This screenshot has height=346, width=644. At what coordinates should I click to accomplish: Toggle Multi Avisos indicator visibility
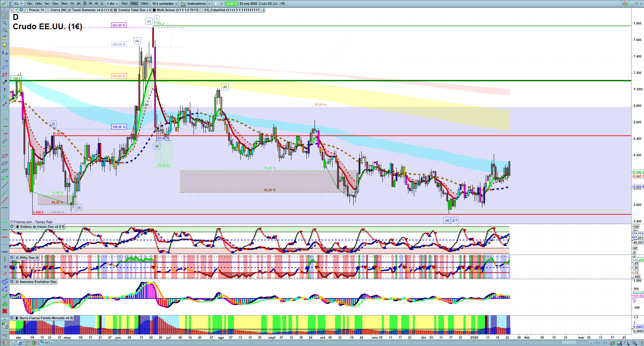coord(154,10)
